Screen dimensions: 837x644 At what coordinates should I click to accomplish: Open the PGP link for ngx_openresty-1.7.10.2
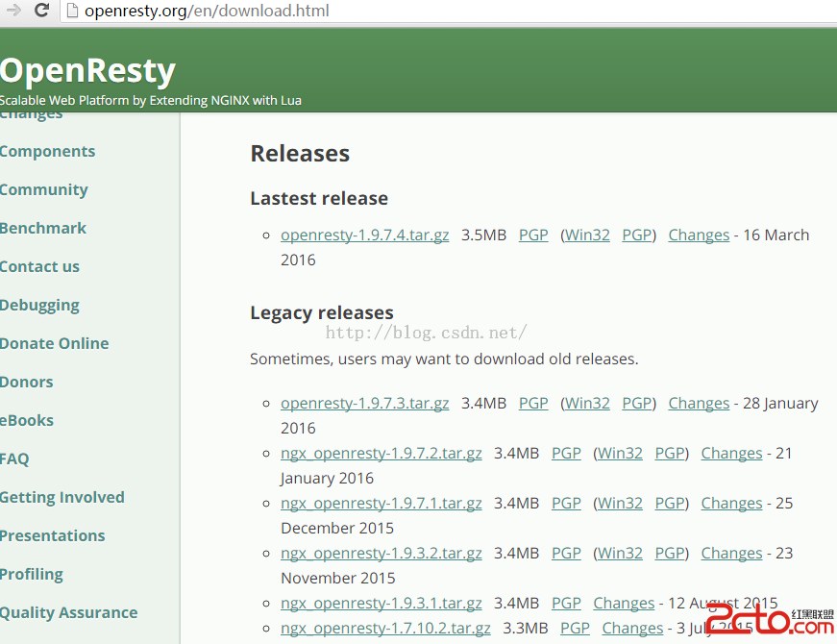575,629
